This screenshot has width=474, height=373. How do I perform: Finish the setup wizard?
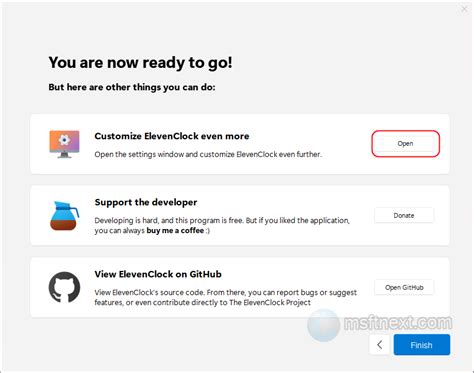(x=422, y=345)
